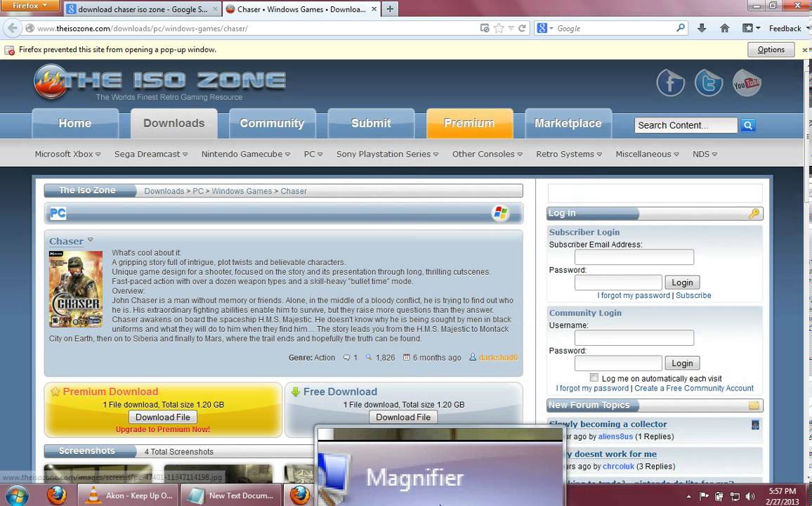The height and width of the screenshot is (506, 812).
Task: Click 'Windows Games' breadcrumb link
Action: (x=242, y=191)
